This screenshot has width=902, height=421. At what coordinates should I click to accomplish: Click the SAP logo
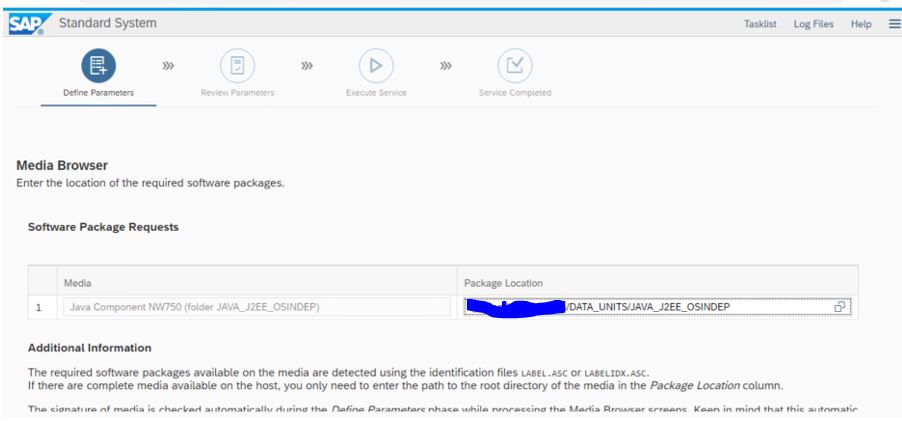pyautogui.click(x=30, y=24)
